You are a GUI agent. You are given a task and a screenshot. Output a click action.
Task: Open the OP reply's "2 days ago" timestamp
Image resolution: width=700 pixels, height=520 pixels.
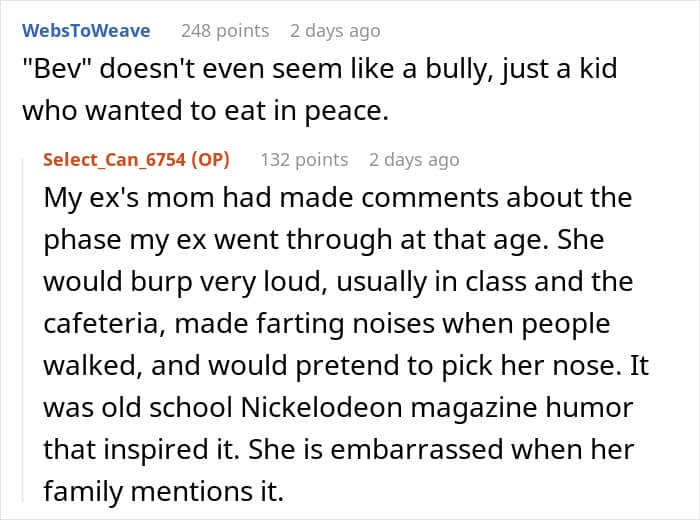pyautogui.click(x=414, y=160)
